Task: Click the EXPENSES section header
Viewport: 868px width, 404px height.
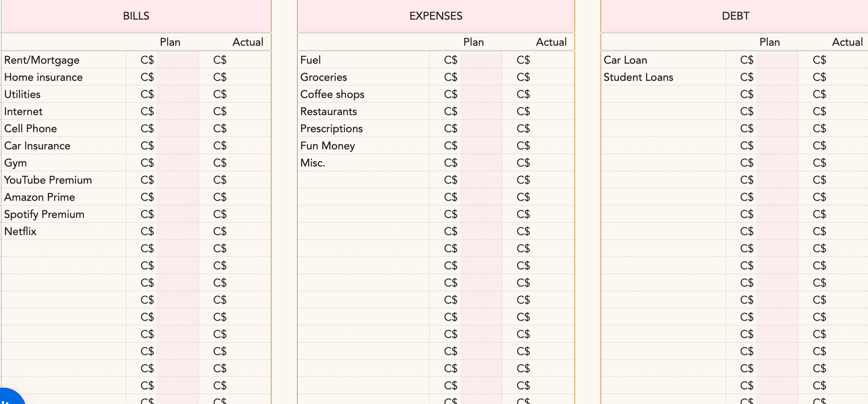Action: pyautogui.click(x=436, y=16)
